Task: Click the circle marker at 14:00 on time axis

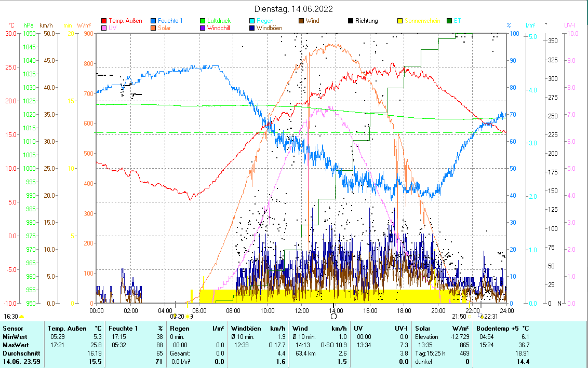Action: [333, 316]
